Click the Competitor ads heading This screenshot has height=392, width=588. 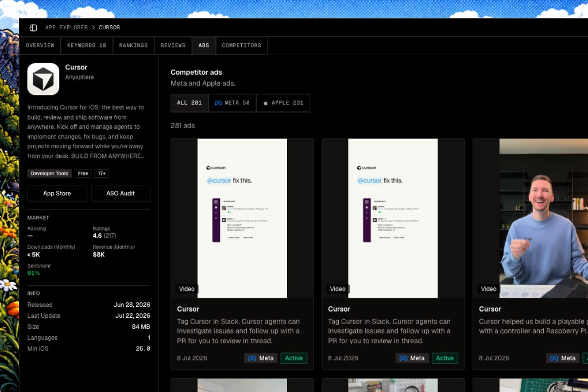(196, 72)
